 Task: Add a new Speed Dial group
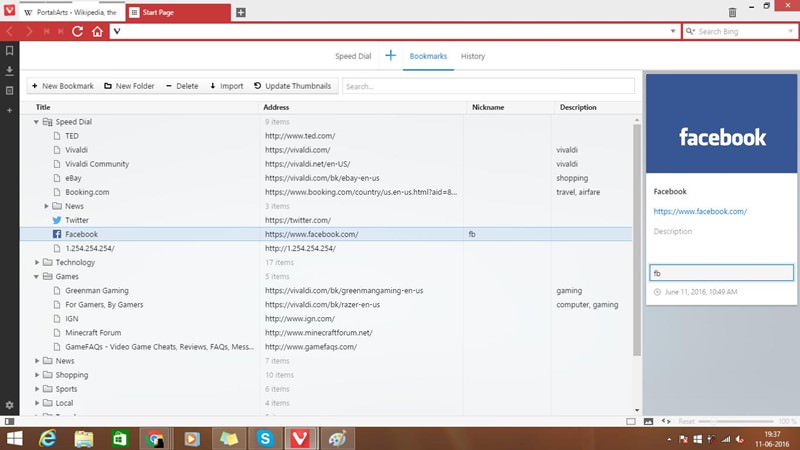coord(390,56)
